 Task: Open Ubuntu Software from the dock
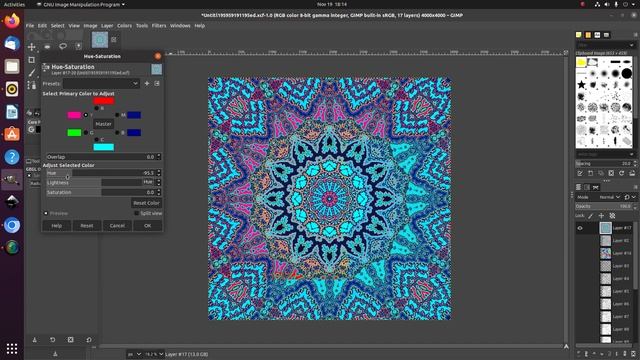tap(12, 134)
